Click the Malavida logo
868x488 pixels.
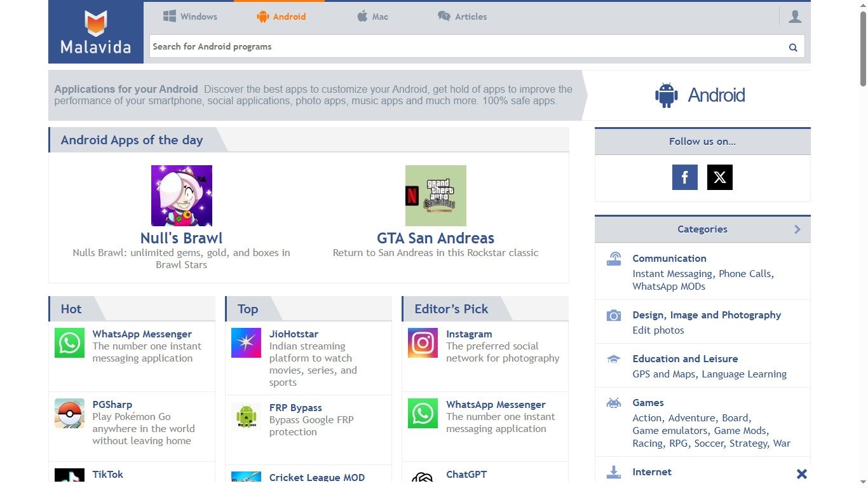(95, 32)
